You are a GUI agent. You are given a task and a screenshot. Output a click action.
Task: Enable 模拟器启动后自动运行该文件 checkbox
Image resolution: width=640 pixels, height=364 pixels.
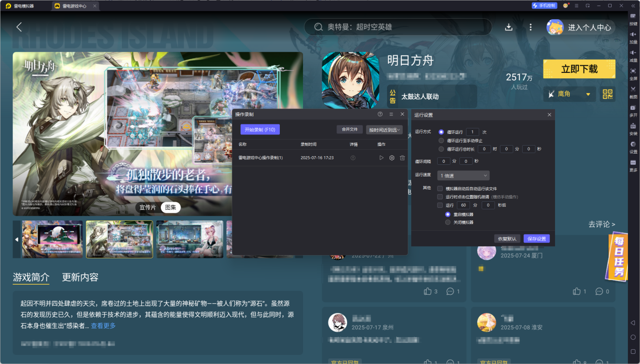point(440,188)
